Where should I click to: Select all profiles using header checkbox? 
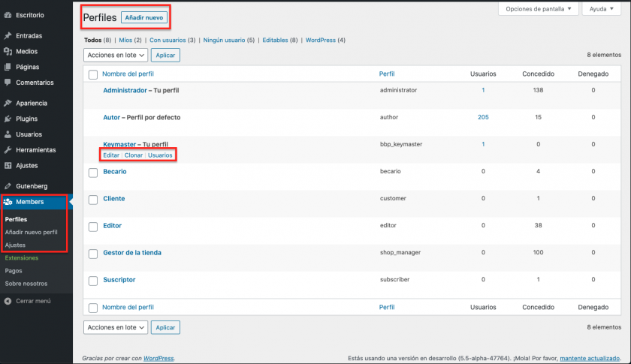click(x=93, y=74)
